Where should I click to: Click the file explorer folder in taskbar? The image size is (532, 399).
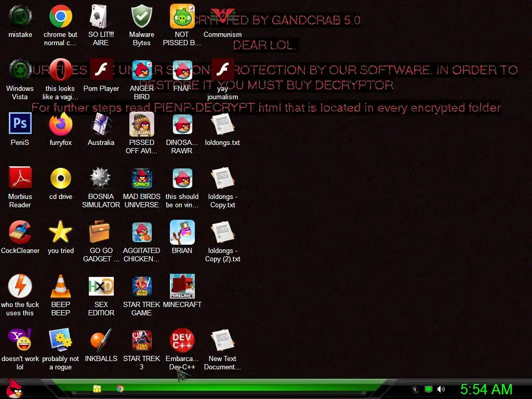(97, 389)
